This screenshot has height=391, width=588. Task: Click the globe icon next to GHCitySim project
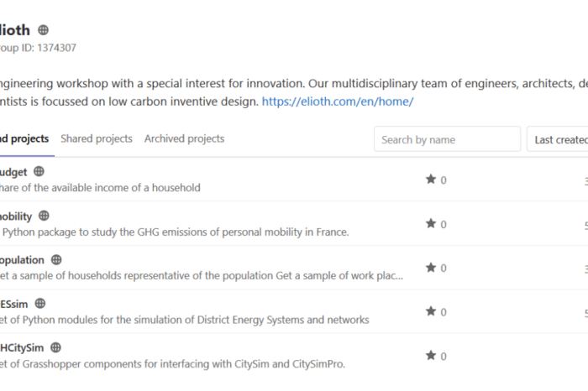[x=55, y=347]
